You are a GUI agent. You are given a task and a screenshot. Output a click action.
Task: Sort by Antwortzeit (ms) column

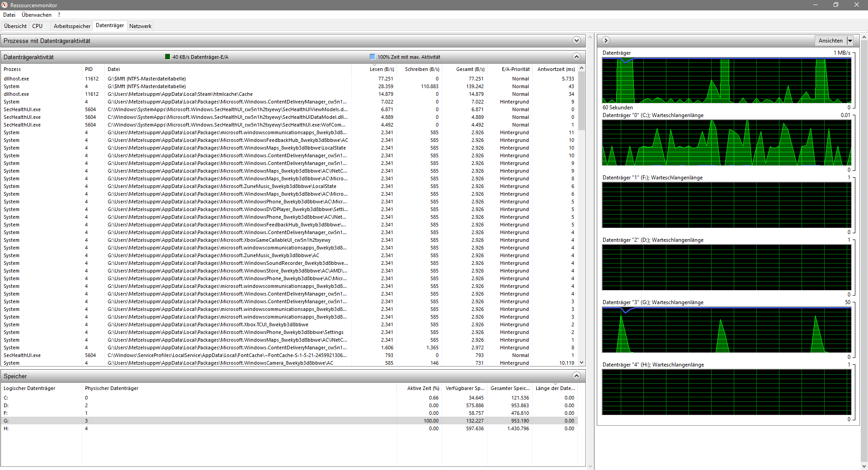(555, 69)
